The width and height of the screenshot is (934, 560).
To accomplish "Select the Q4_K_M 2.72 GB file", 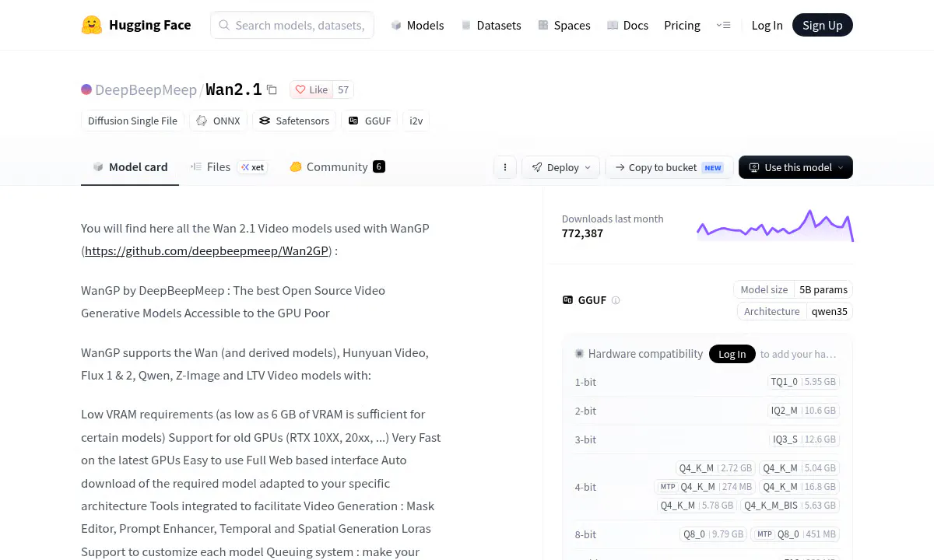I will coord(715,468).
